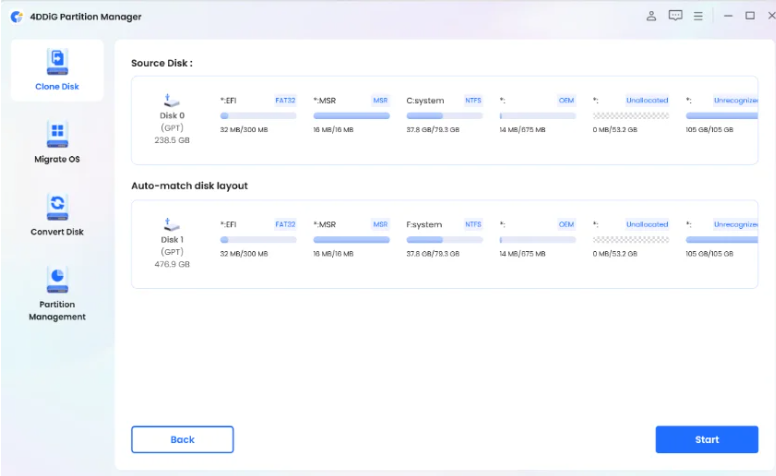Click the 4DDiG app logo
The image size is (776, 476).
[17, 17]
